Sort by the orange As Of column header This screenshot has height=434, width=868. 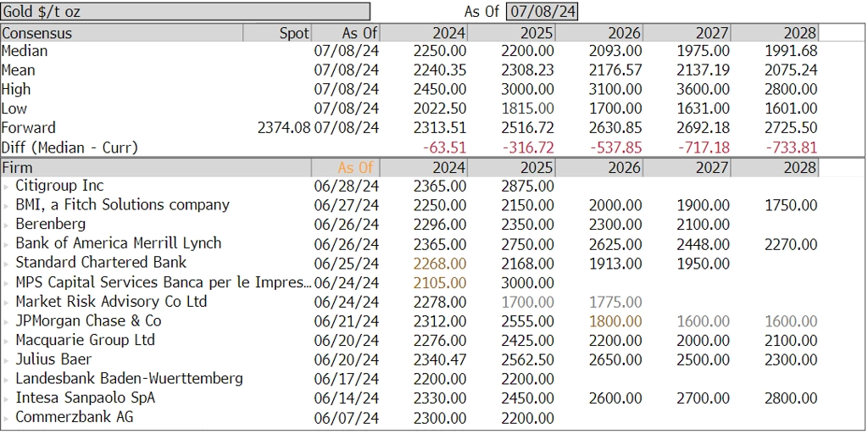click(346, 167)
